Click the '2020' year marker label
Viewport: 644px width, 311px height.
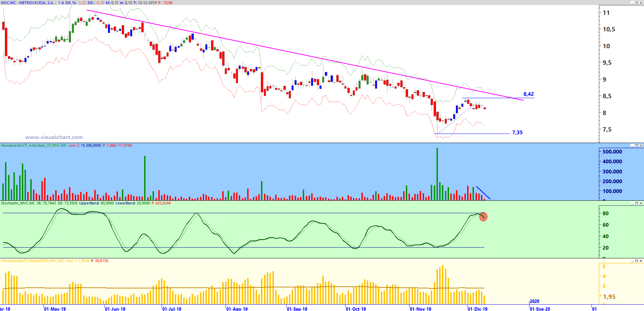coord(535,301)
